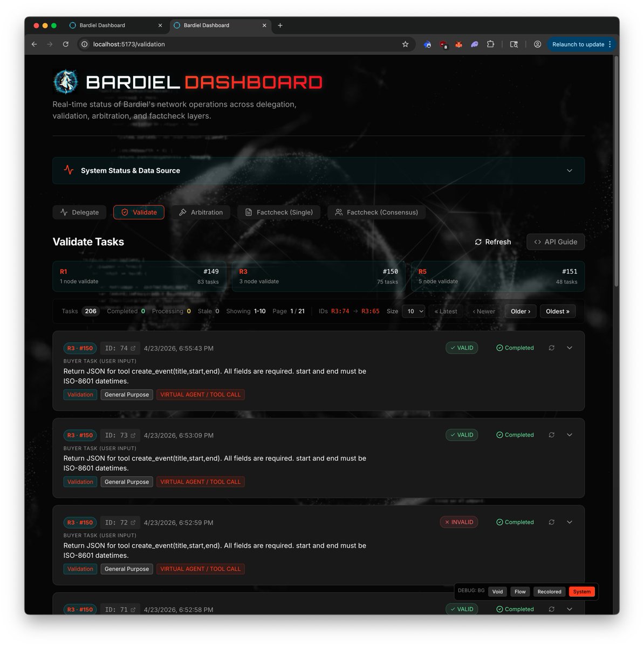This screenshot has height=647, width=644.
Task: Open the page Size dropdown
Action: point(414,311)
